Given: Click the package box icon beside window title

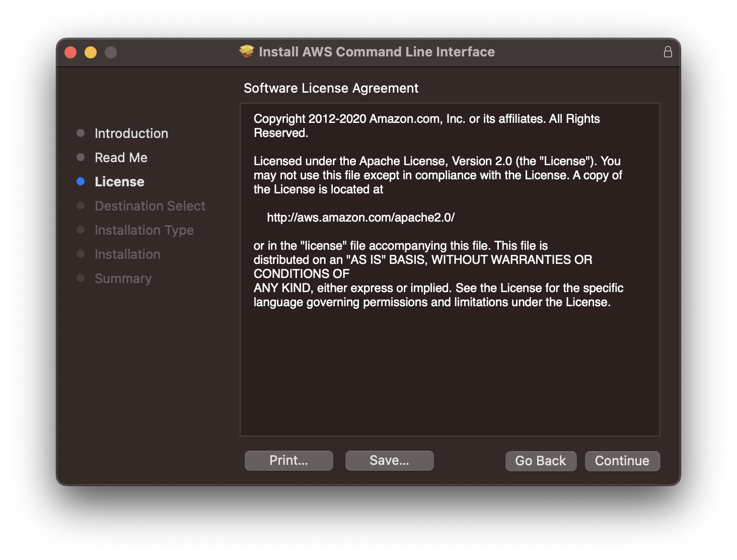Looking at the screenshot, I should click(247, 51).
